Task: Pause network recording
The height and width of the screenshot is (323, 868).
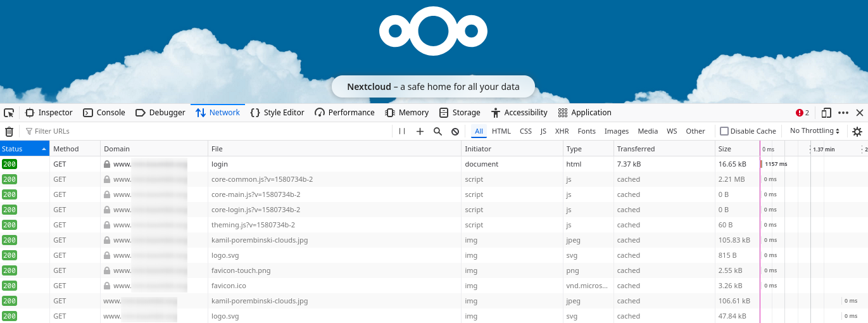Action: (402, 131)
